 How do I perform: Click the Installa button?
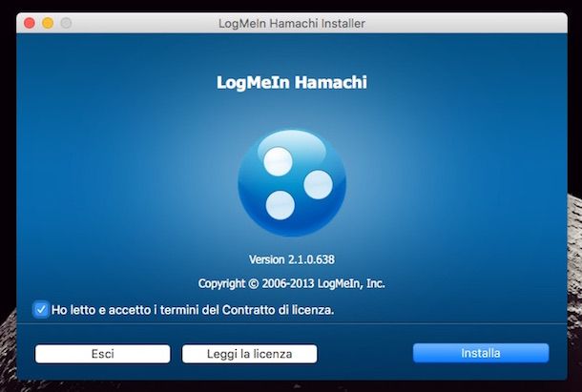[x=481, y=353]
